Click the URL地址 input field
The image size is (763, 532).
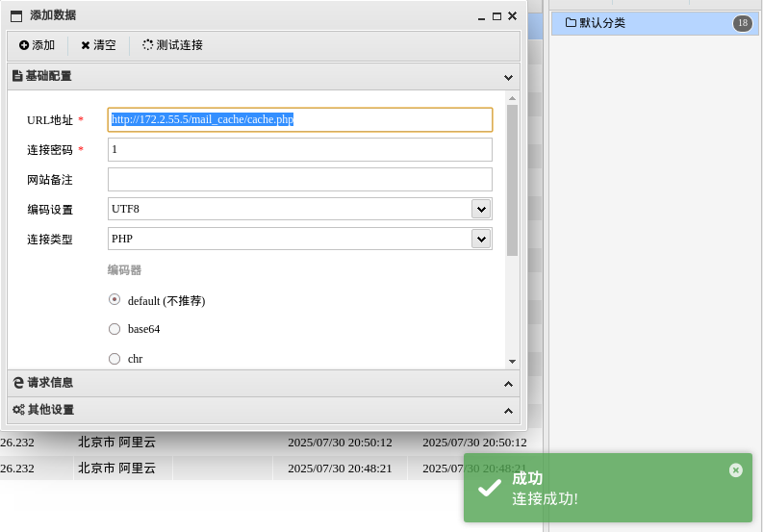[x=300, y=119]
